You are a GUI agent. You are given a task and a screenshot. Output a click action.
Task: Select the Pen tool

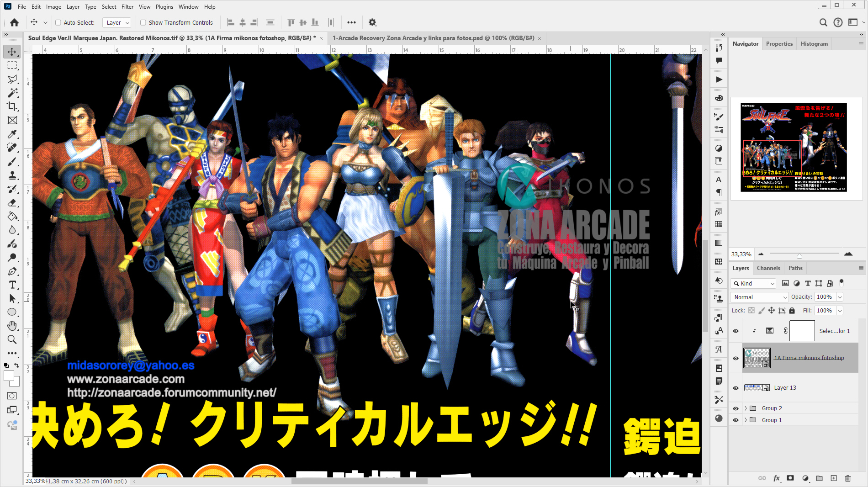[12, 271]
